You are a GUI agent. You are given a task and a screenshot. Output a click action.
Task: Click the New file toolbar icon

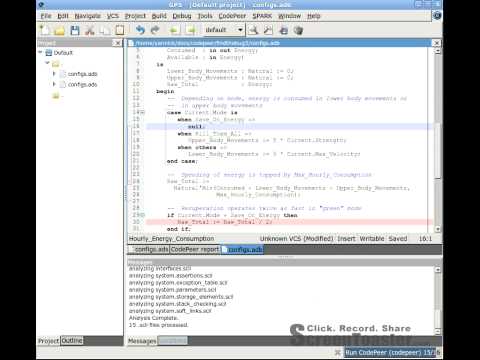[x=45, y=30]
